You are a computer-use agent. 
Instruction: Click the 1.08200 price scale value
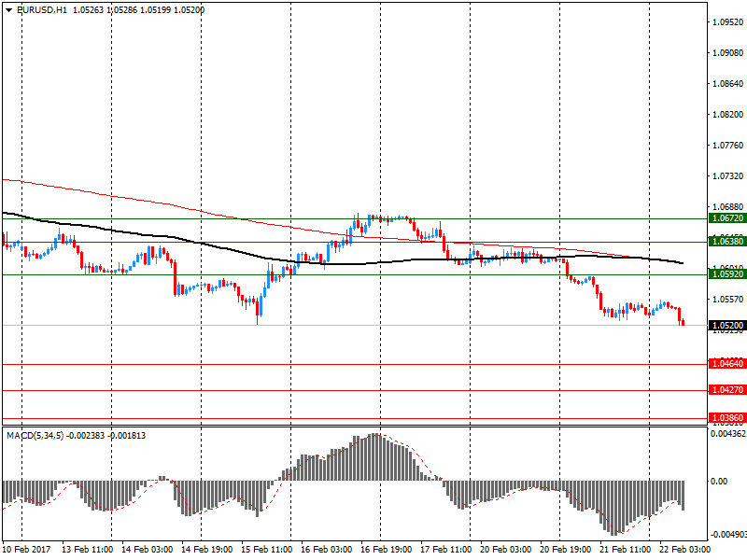click(728, 115)
